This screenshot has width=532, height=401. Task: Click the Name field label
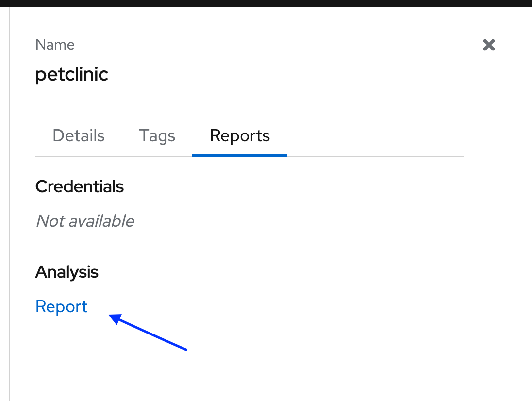pyautogui.click(x=55, y=45)
